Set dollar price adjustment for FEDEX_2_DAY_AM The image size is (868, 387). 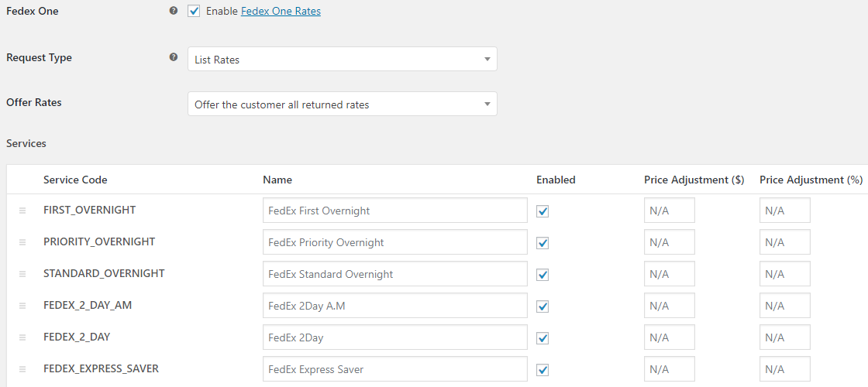pyautogui.click(x=670, y=306)
